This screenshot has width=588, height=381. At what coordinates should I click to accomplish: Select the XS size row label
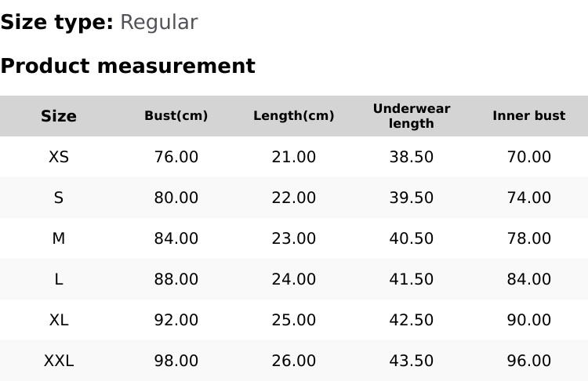(x=59, y=157)
